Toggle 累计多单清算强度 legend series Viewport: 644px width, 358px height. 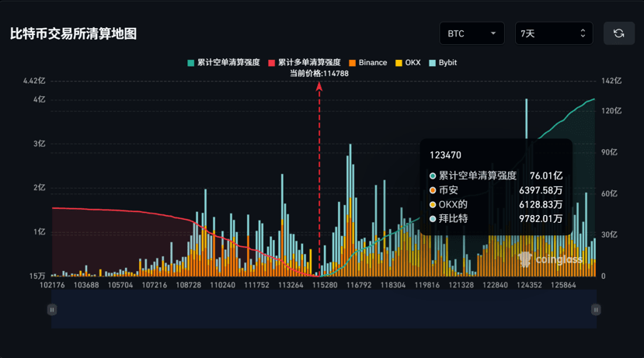click(x=305, y=62)
